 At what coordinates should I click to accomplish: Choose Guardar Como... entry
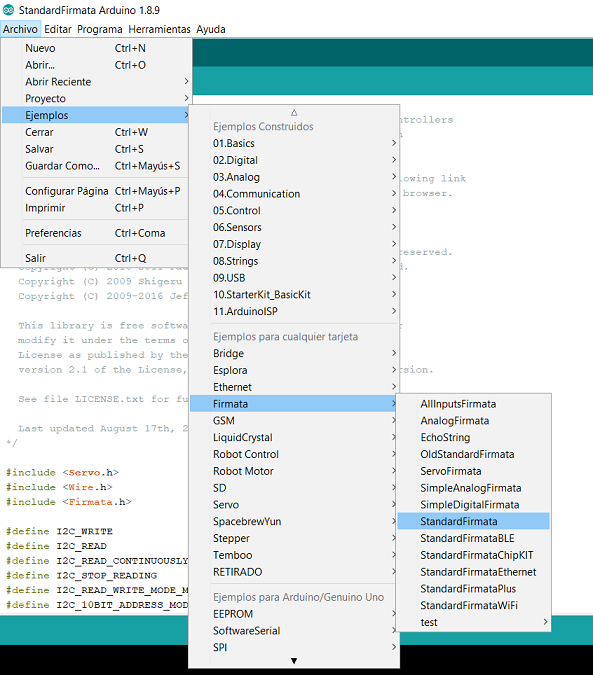(x=96, y=166)
